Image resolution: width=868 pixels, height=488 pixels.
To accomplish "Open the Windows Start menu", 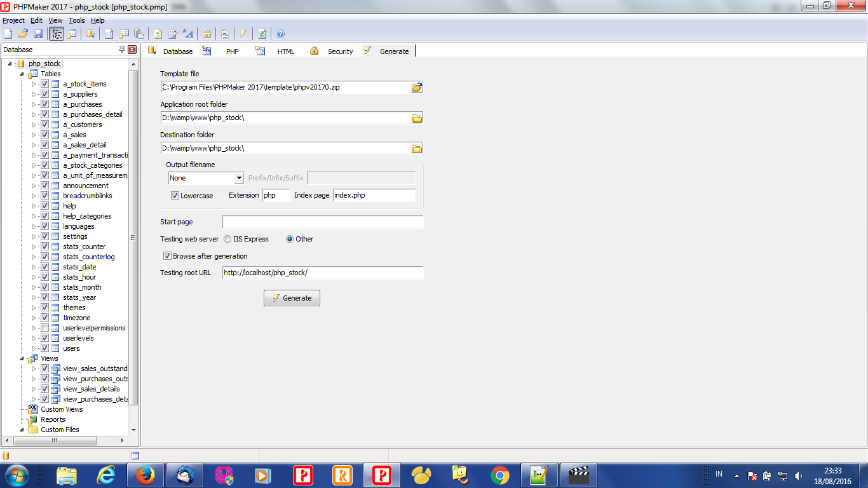I will 17,475.
